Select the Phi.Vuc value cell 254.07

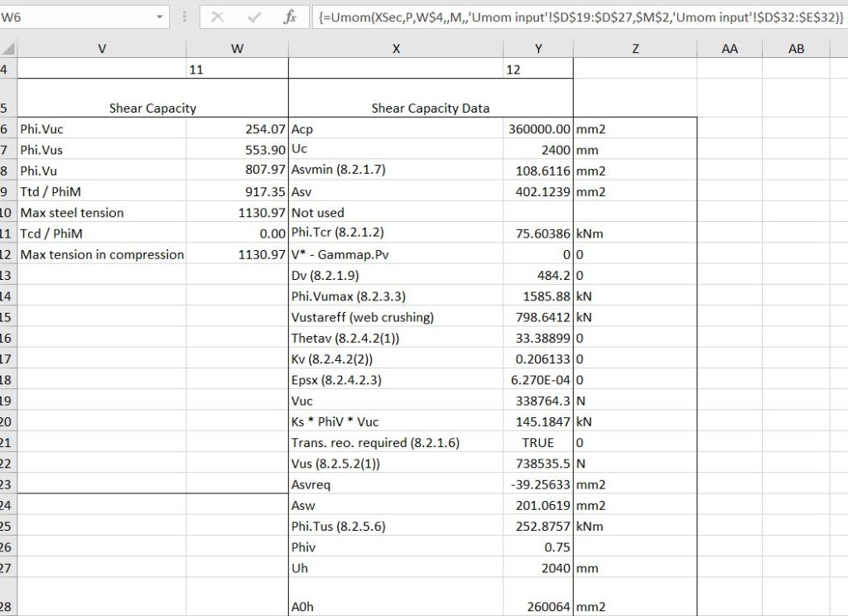(x=237, y=129)
